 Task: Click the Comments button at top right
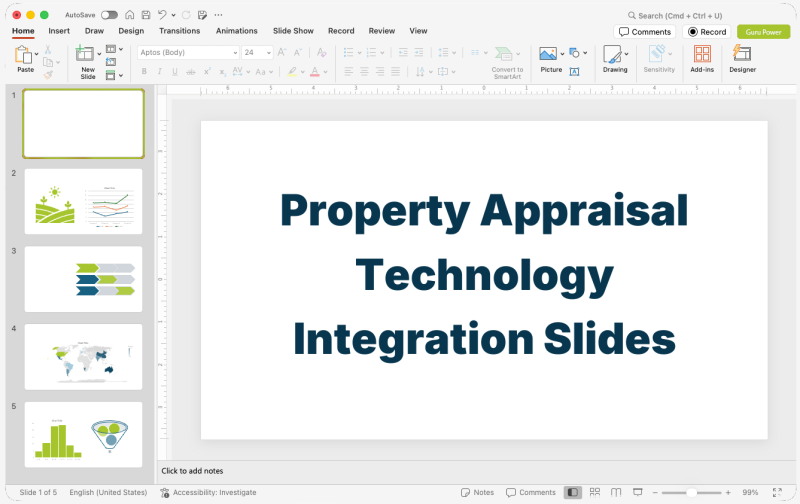[645, 32]
